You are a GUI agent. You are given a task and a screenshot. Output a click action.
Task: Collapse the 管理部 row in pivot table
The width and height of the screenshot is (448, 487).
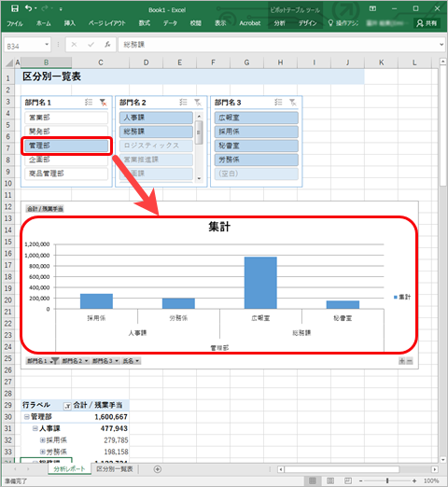(x=27, y=417)
